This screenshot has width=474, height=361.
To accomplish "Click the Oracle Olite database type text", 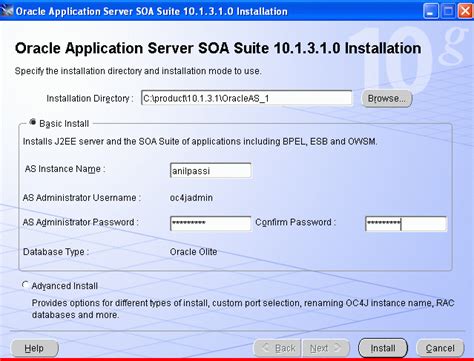I will pyautogui.click(x=193, y=252).
